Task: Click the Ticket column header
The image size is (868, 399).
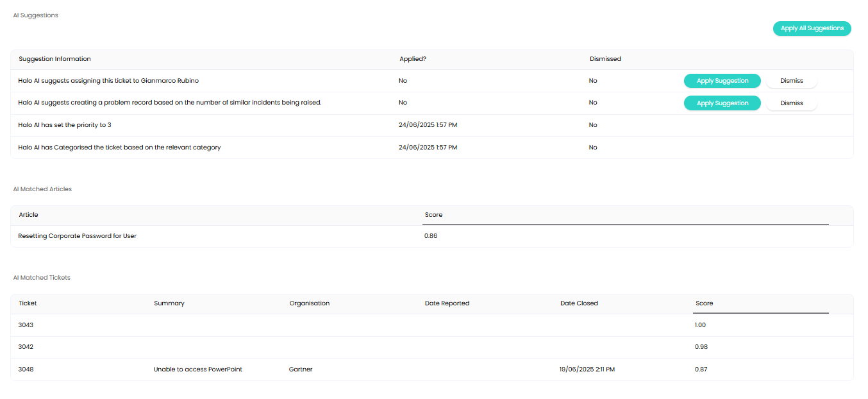Action: (x=28, y=303)
